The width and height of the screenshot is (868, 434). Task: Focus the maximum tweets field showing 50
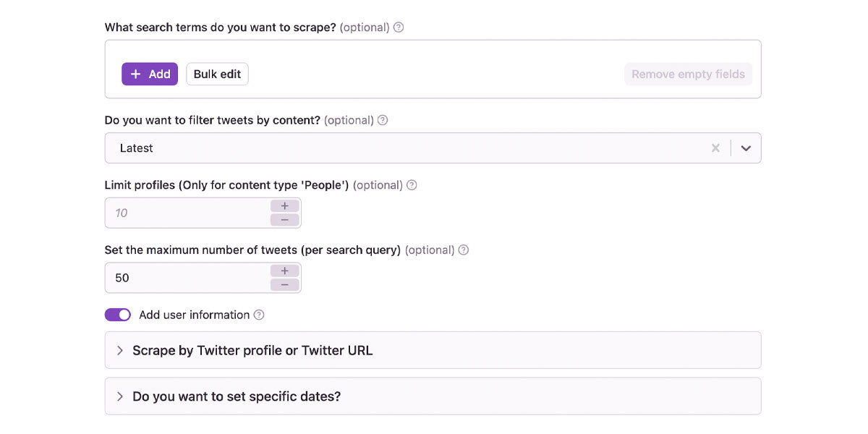187,278
